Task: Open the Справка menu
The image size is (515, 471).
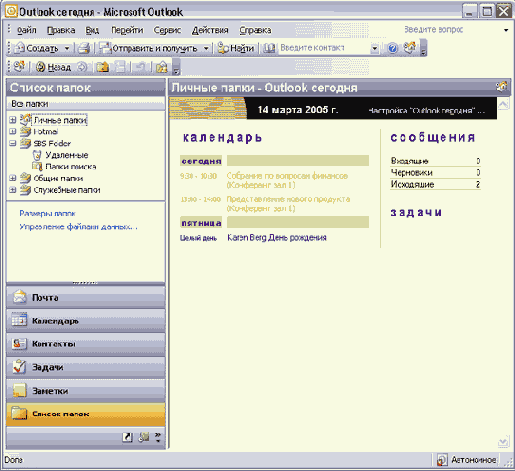Action: pyautogui.click(x=255, y=30)
